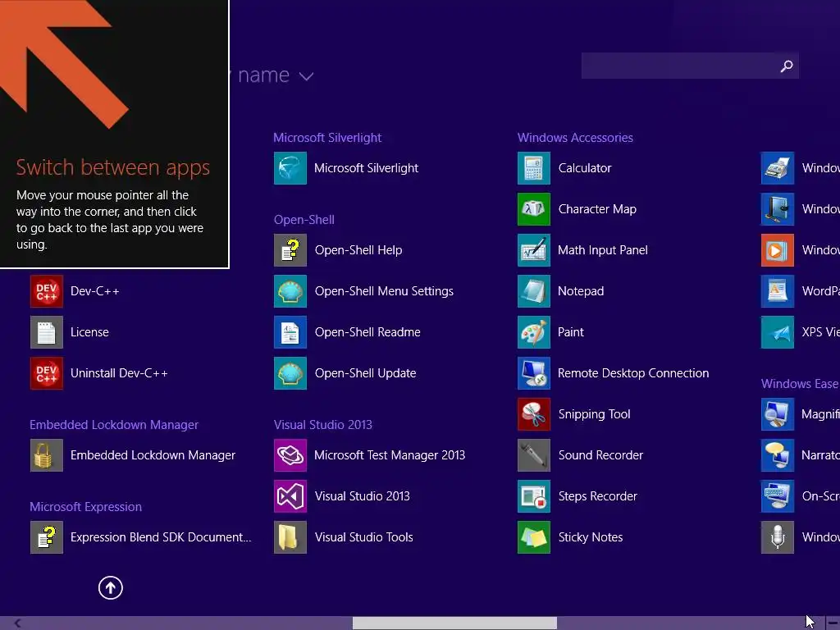The height and width of the screenshot is (630, 840).
Task: Open the Notepad icon
Action: click(534, 291)
